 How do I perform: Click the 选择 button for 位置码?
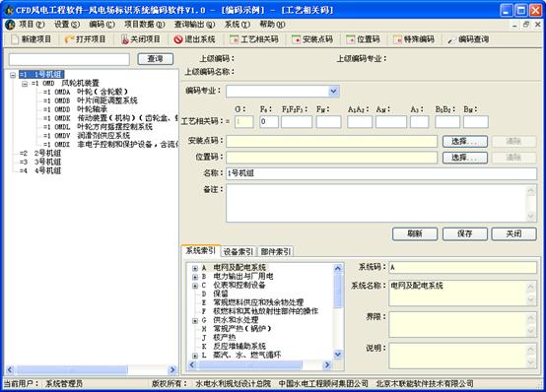pyautogui.click(x=465, y=158)
